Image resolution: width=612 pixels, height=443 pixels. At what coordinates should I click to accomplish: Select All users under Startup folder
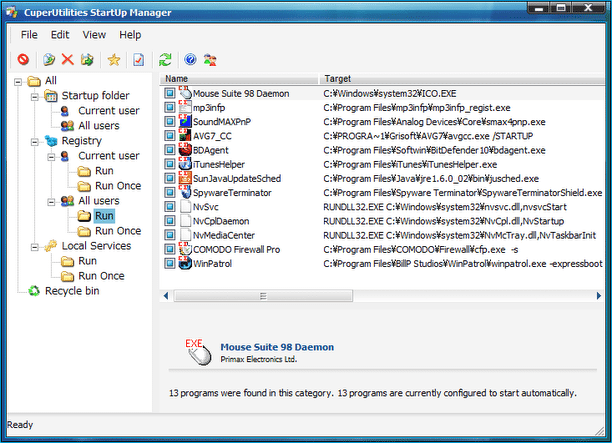(99, 126)
